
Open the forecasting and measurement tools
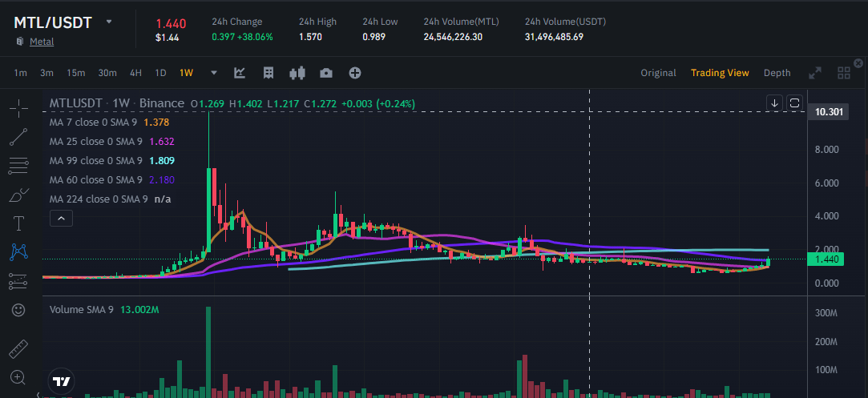pyautogui.click(x=18, y=281)
